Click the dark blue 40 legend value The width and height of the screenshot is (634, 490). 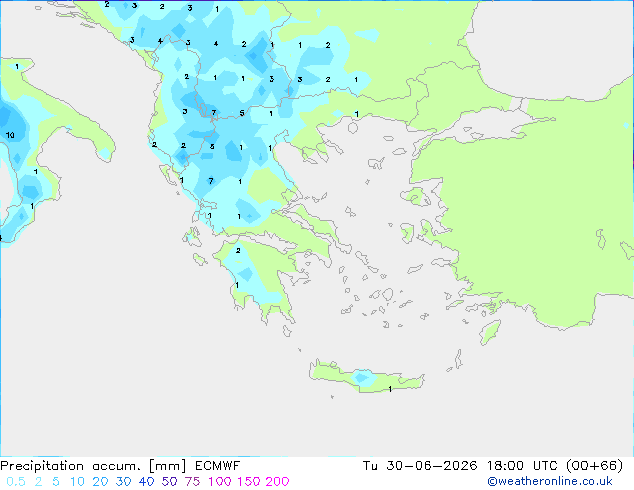[x=146, y=482]
